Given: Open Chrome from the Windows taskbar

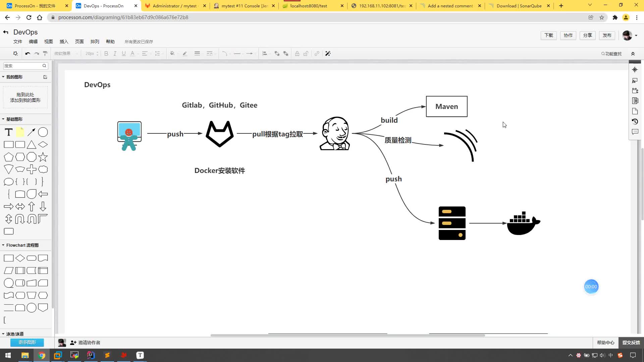Looking at the screenshot, I should (x=42, y=355).
